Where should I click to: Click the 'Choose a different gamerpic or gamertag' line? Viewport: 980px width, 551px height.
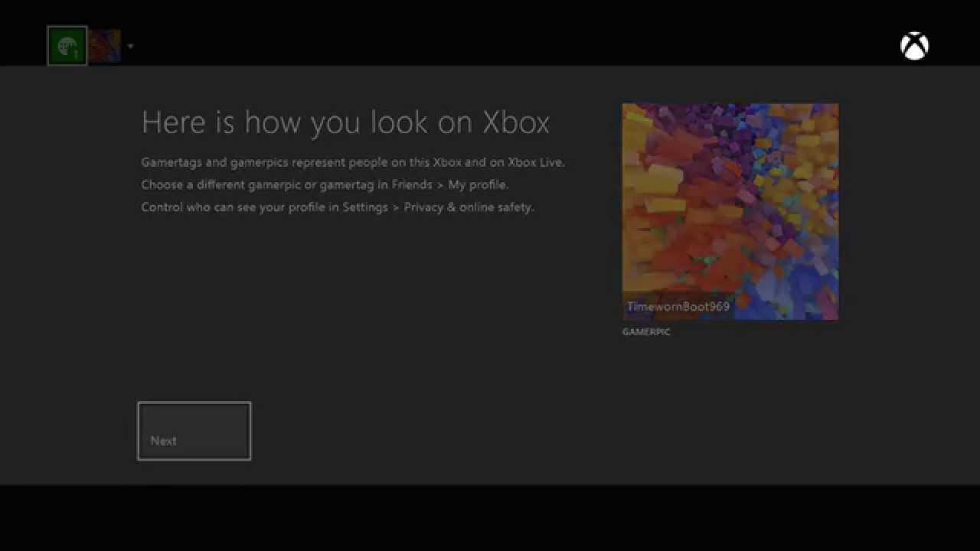(x=325, y=184)
